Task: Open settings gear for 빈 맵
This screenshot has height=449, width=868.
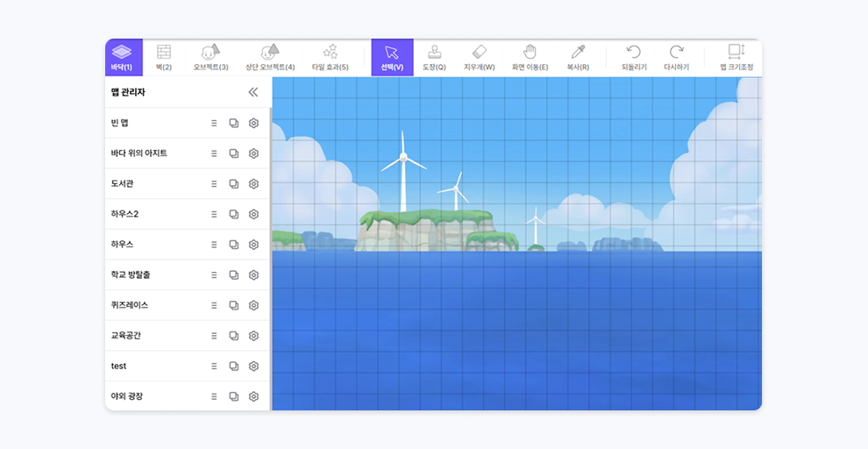Action: 253,123
